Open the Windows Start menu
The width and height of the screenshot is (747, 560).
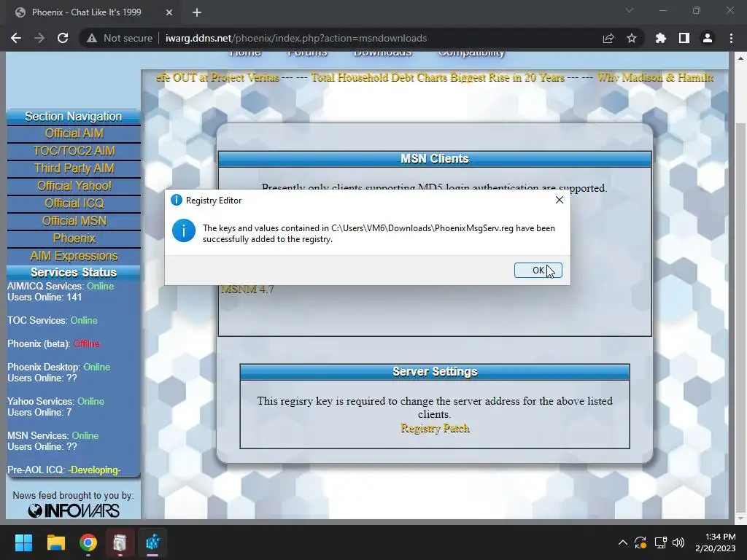pyautogui.click(x=23, y=542)
